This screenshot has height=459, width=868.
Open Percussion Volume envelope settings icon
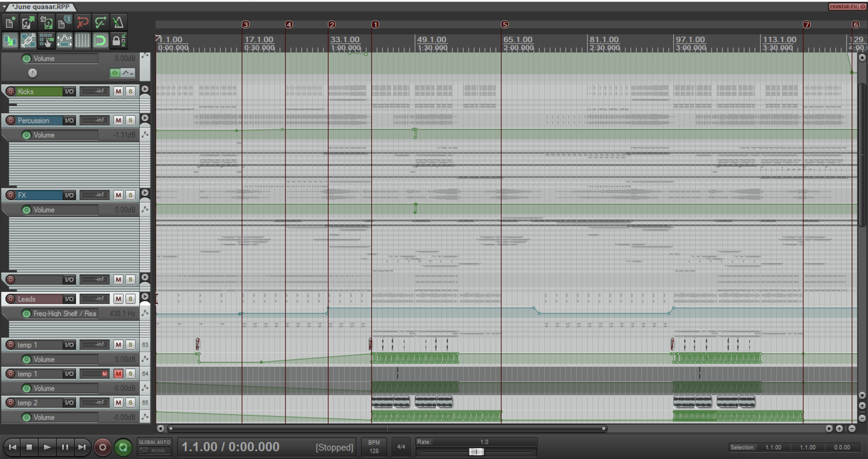tap(145, 135)
